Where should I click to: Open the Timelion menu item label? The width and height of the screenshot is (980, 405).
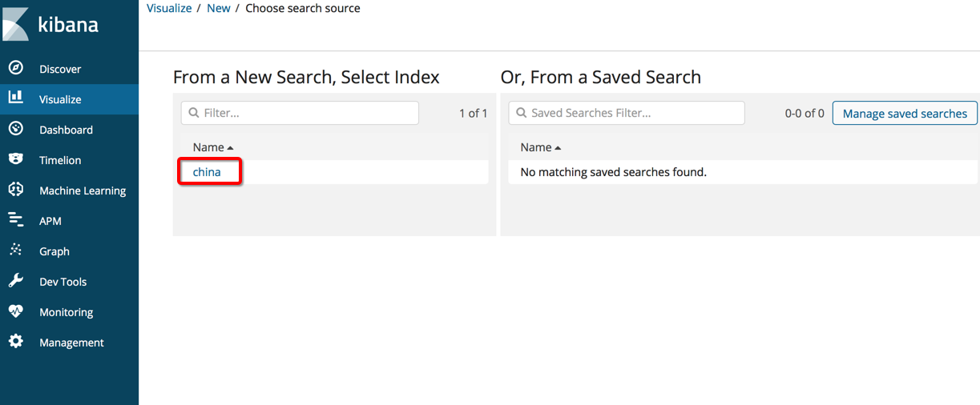60,160
